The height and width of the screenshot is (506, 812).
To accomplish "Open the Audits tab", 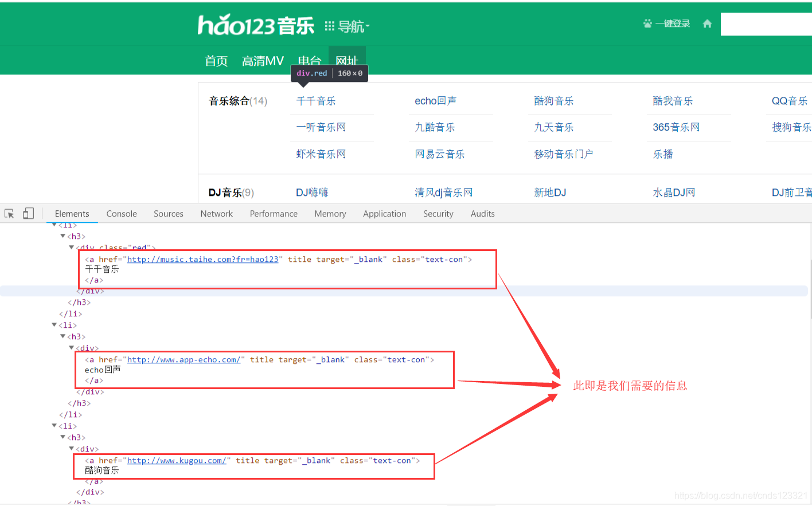I will coord(483,214).
